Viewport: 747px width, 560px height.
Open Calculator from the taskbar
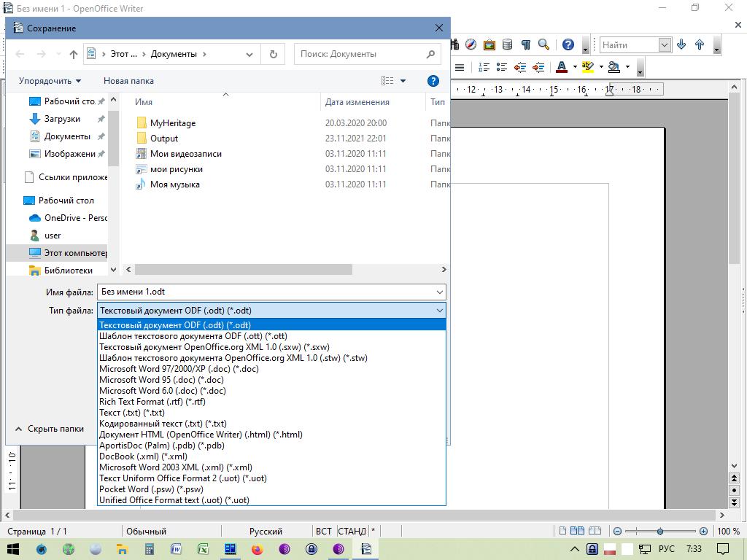[150, 549]
